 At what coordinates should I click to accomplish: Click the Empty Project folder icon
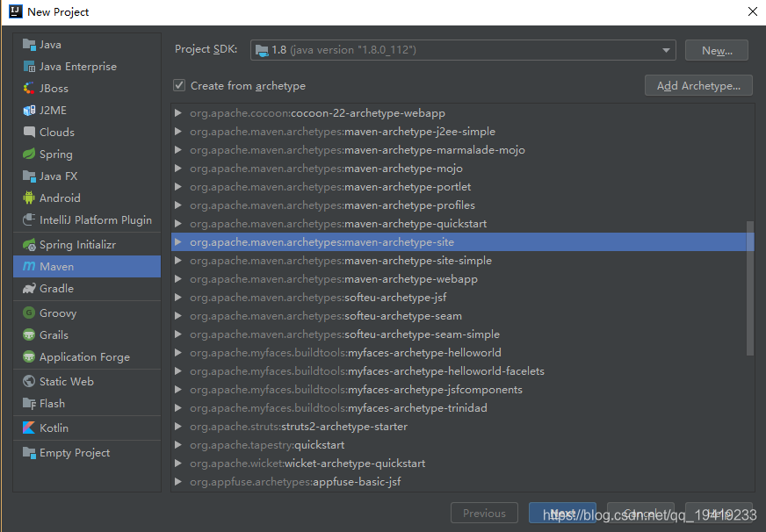tap(29, 453)
